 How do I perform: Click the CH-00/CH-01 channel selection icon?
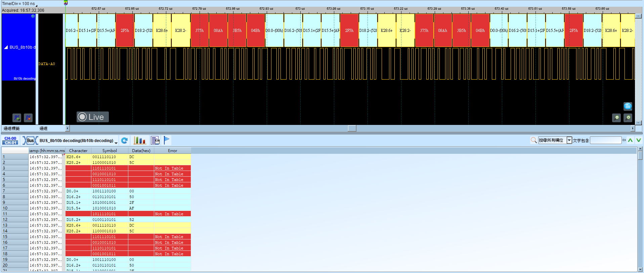10,140
